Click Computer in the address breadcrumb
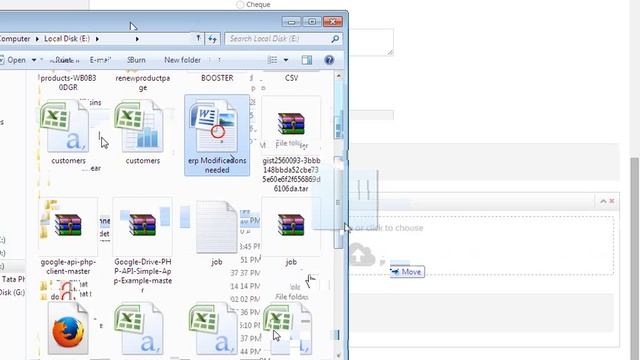This screenshot has width=640, height=360. click(15, 39)
